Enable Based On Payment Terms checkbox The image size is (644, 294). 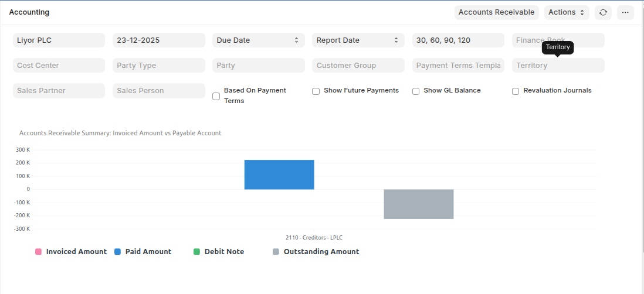[x=216, y=96]
